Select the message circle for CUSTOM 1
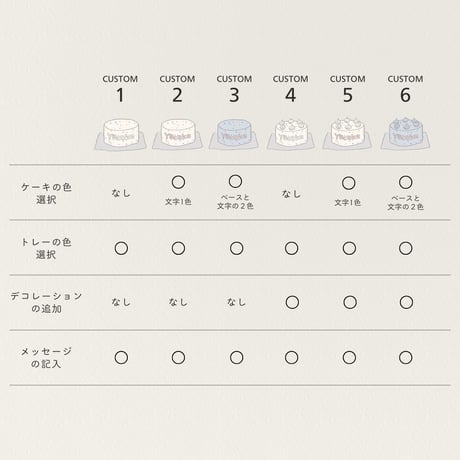The image size is (460, 460). [121, 357]
